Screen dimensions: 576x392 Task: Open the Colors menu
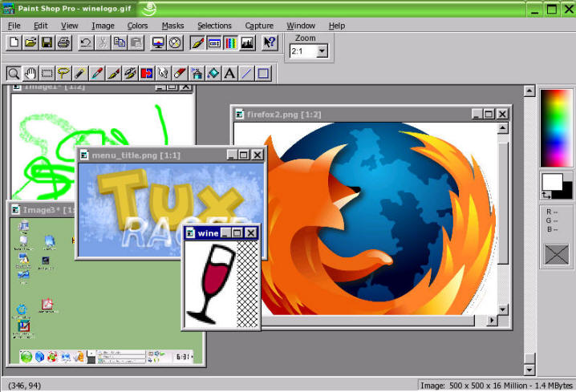coord(137,26)
